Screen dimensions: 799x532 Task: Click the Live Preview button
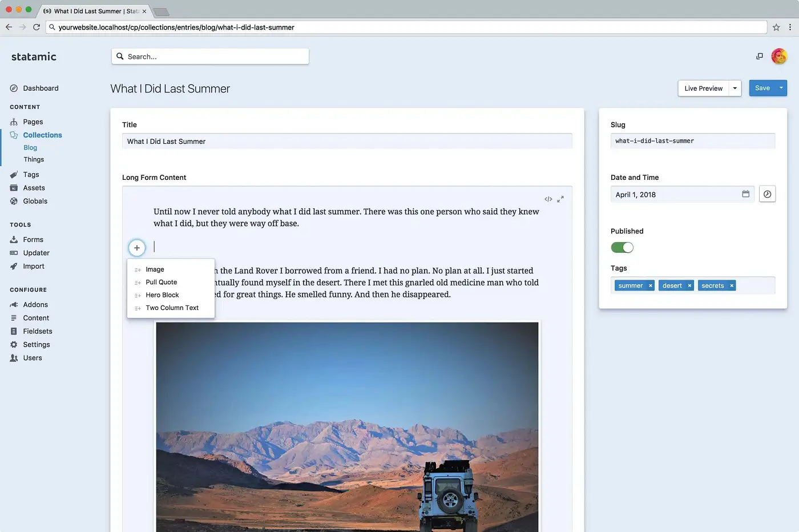coord(703,88)
